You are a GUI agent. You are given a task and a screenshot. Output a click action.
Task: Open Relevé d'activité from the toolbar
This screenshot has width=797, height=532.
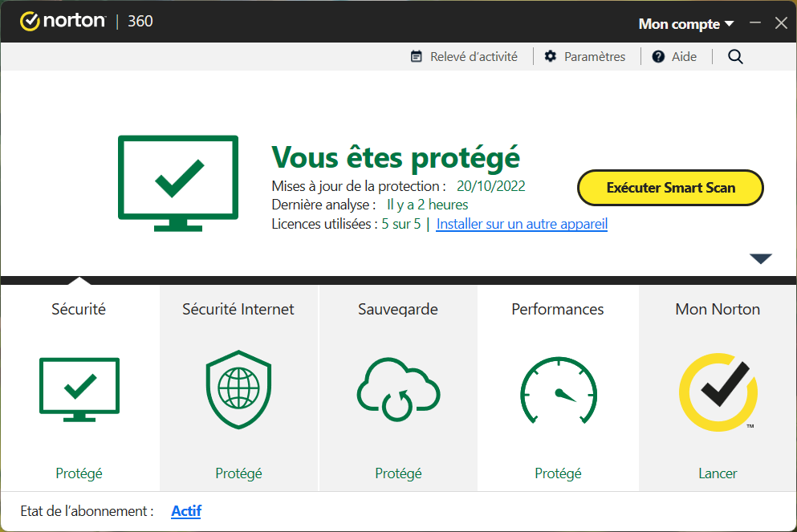[x=464, y=56]
